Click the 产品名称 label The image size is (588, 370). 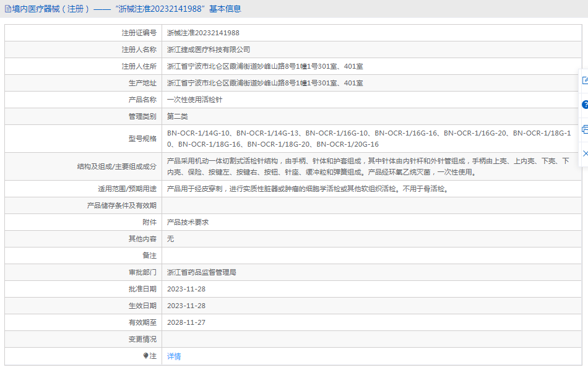point(142,100)
